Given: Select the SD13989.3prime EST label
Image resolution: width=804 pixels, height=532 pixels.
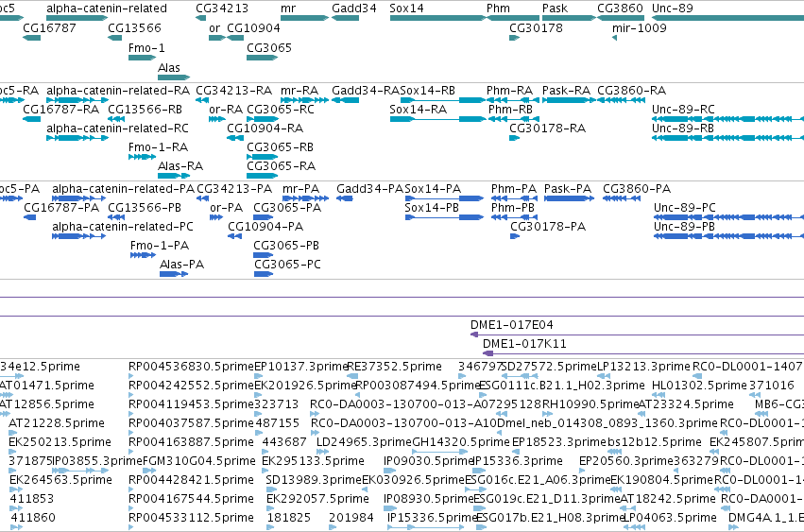Looking at the screenshot, I should (314, 480).
